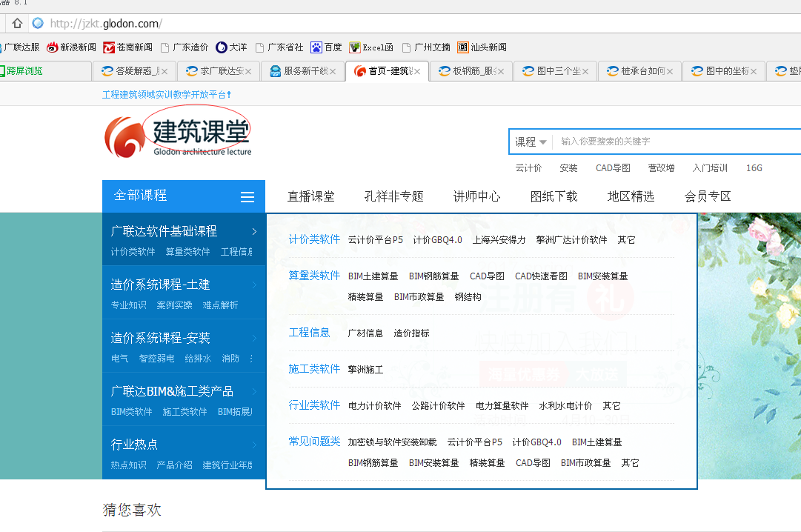The height and width of the screenshot is (532, 801).
Task: Click the CAD导图 hot keyword under search
Action: pos(613,168)
